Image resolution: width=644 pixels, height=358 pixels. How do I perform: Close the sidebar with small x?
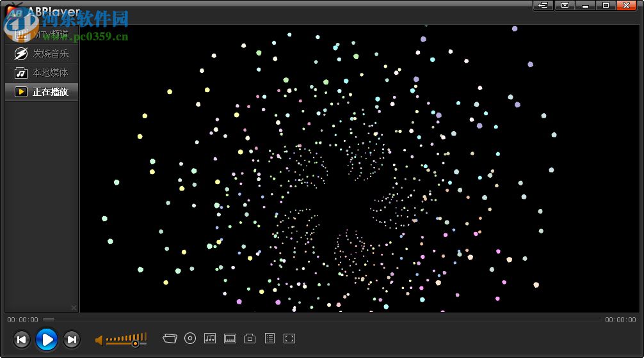[x=74, y=307]
